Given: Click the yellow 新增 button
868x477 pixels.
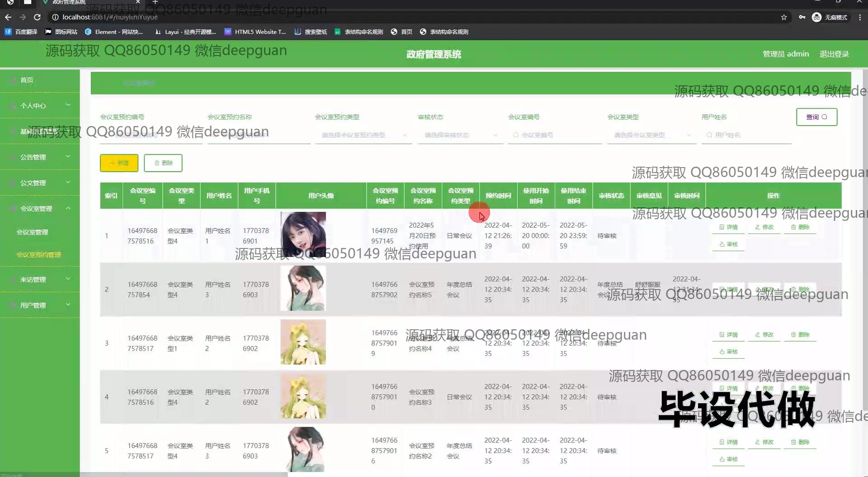Looking at the screenshot, I should pyautogui.click(x=119, y=163).
